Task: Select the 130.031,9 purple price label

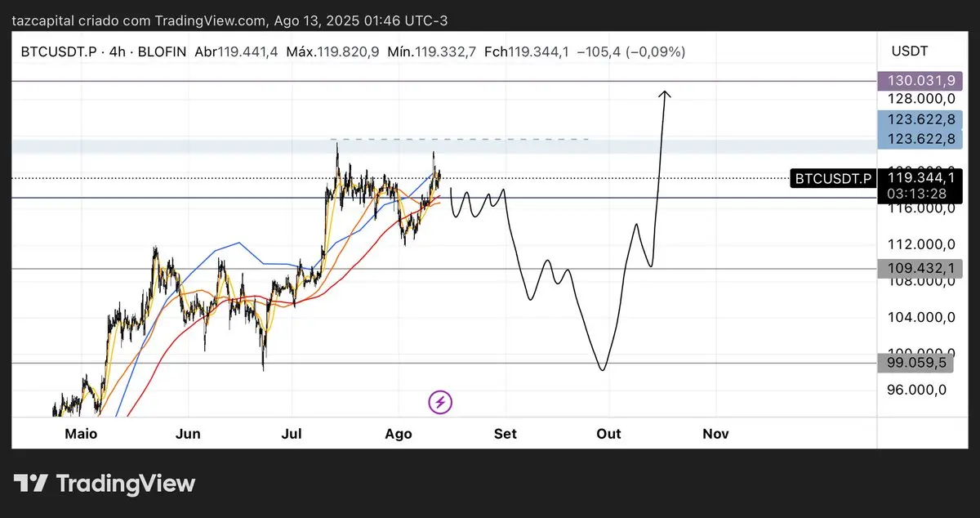Action: coord(921,81)
